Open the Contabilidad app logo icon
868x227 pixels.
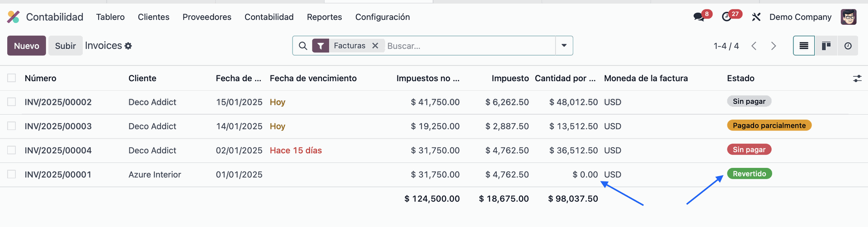(x=14, y=17)
